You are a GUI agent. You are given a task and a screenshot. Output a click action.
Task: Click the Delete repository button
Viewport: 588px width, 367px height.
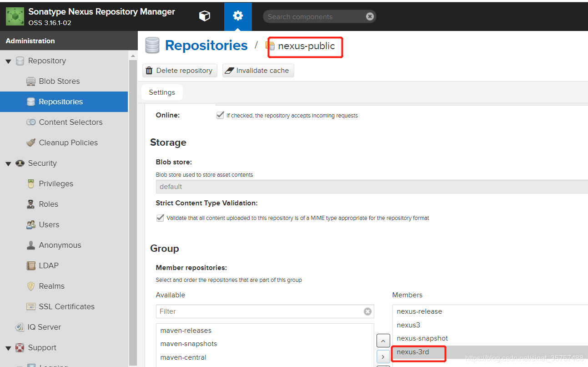pyautogui.click(x=180, y=71)
